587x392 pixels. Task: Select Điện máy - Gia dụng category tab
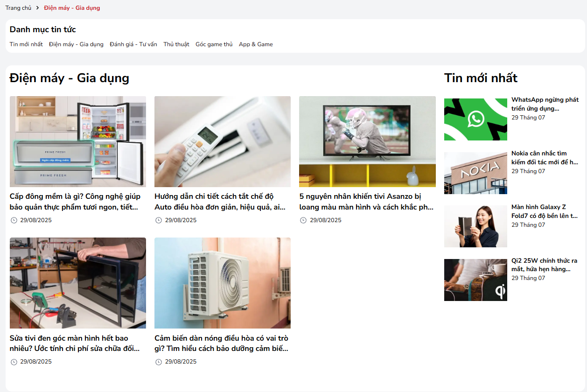click(76, 44)
